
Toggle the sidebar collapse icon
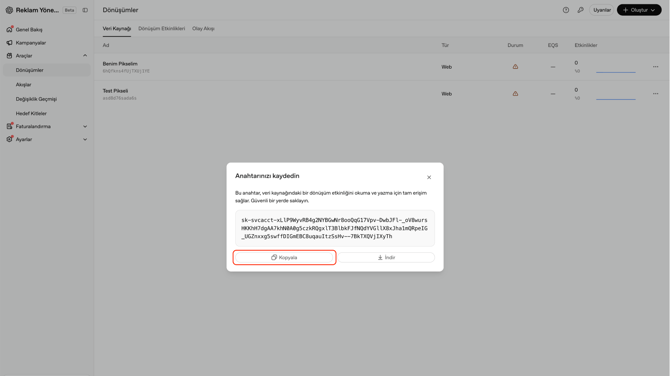click(85, 10)
